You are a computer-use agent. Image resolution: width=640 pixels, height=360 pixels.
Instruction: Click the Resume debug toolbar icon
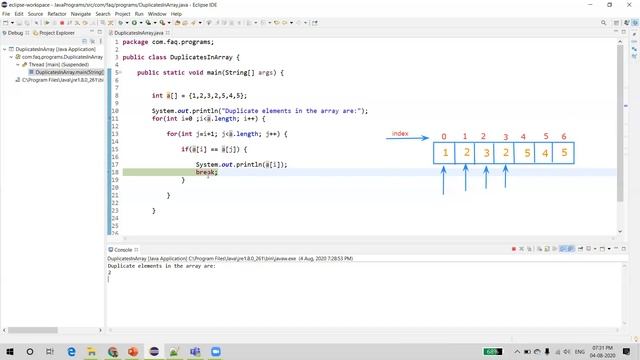pyautogui.click(x=47, y=23)
